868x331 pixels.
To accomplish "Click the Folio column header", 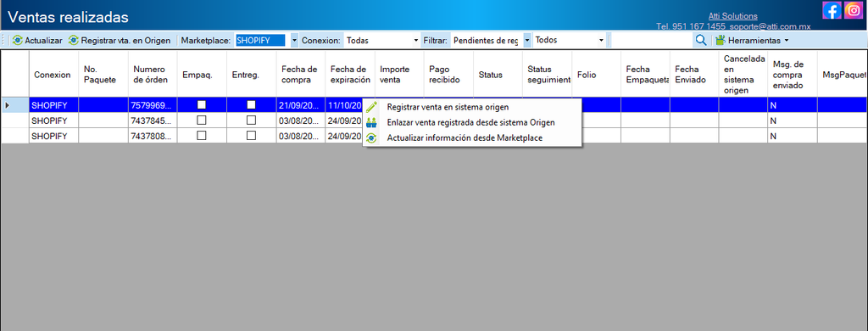I will tap(596, 75).
